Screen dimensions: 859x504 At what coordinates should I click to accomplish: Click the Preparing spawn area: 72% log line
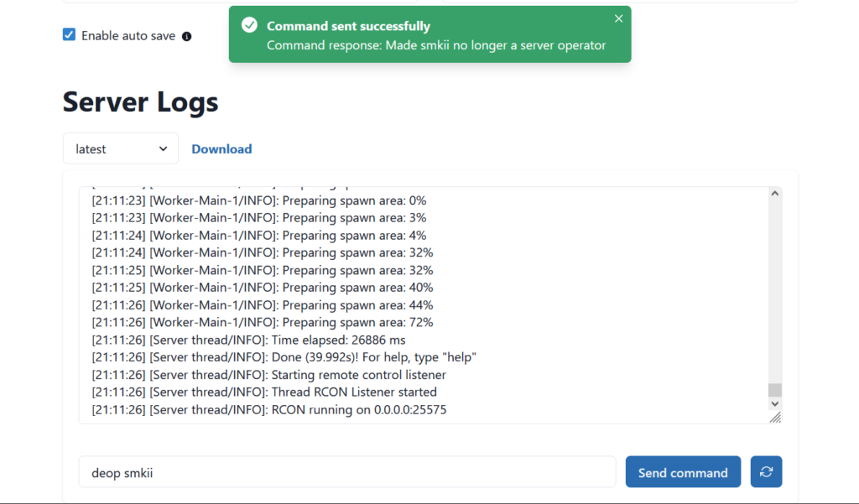263,322
